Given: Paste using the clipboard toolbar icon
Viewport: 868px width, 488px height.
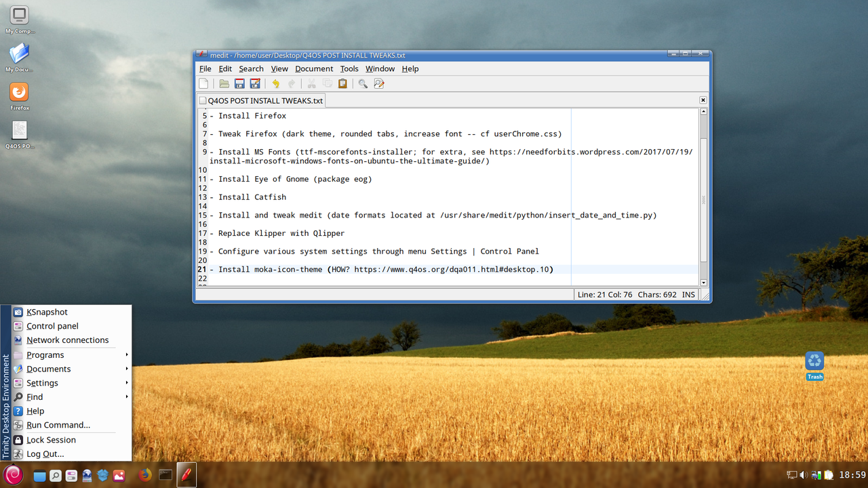Looking at the screenshot, I should (x=342, y=83).
